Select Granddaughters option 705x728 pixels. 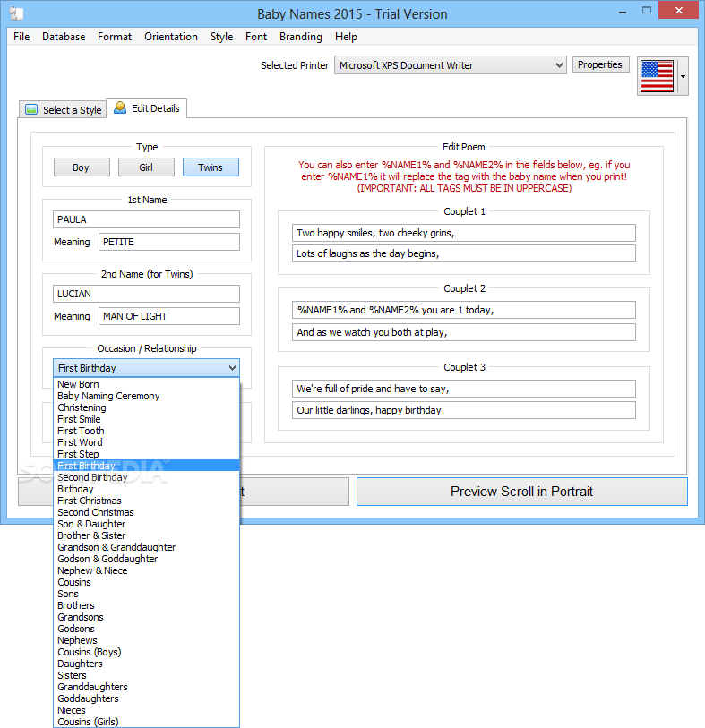146,687
